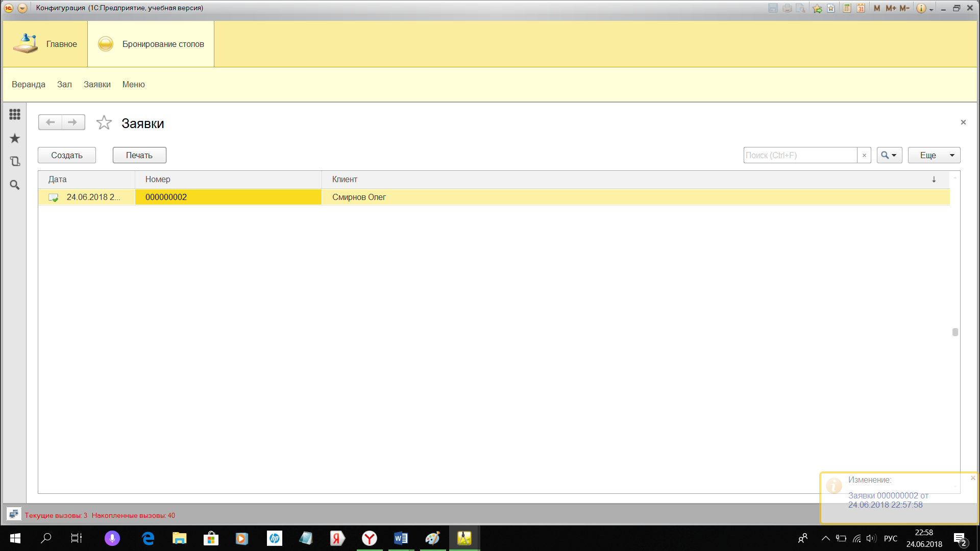Switch to Бронирование столов section
The height and width of the screenshot is (551, 980).
(151, 44)
